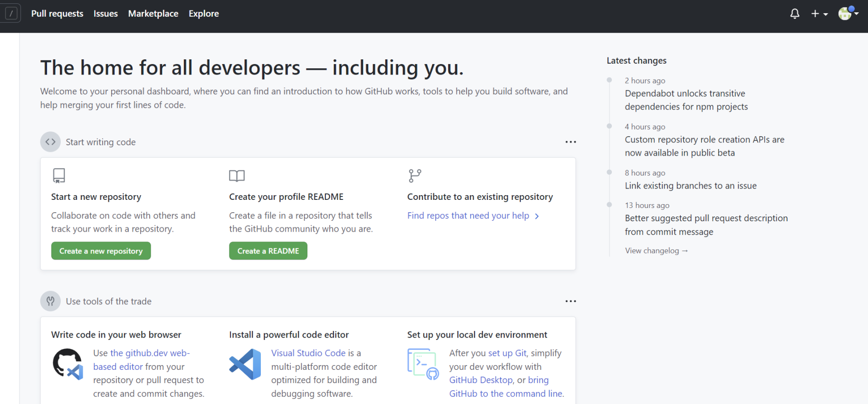Click the git branch contribute icon
868x404 pixels.
[415, 176]
